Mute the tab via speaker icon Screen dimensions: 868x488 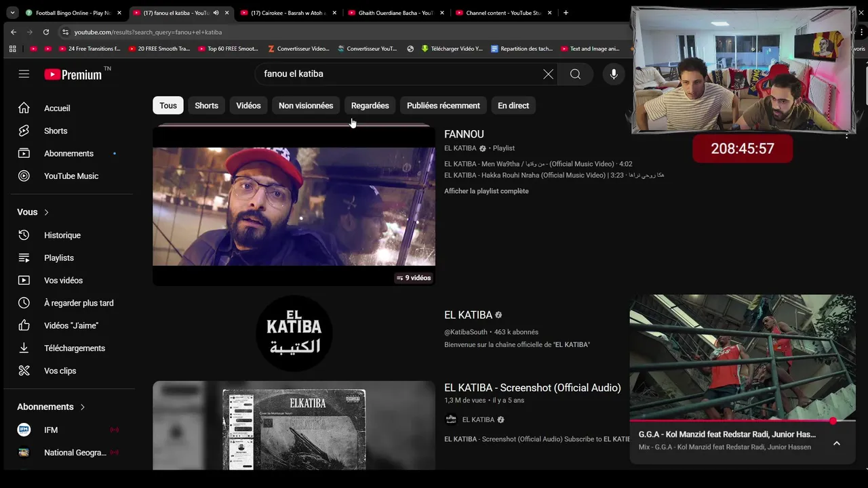(x=216, y=12)
